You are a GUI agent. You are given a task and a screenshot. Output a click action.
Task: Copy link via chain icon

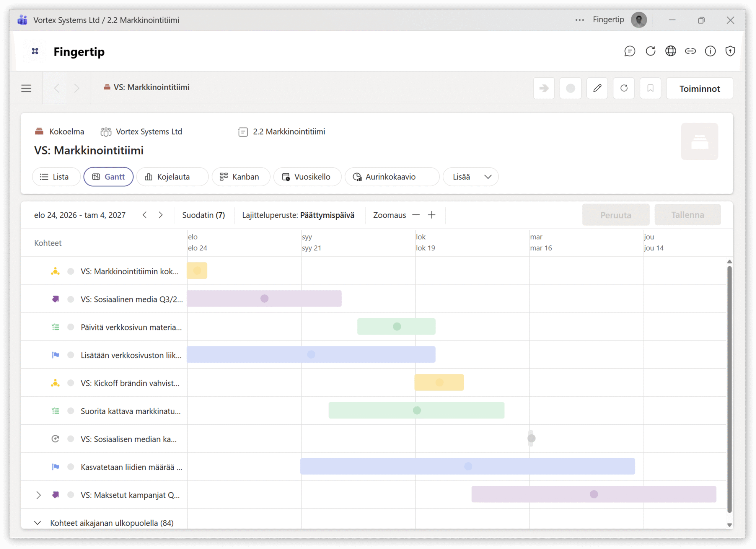click(690, 51)
